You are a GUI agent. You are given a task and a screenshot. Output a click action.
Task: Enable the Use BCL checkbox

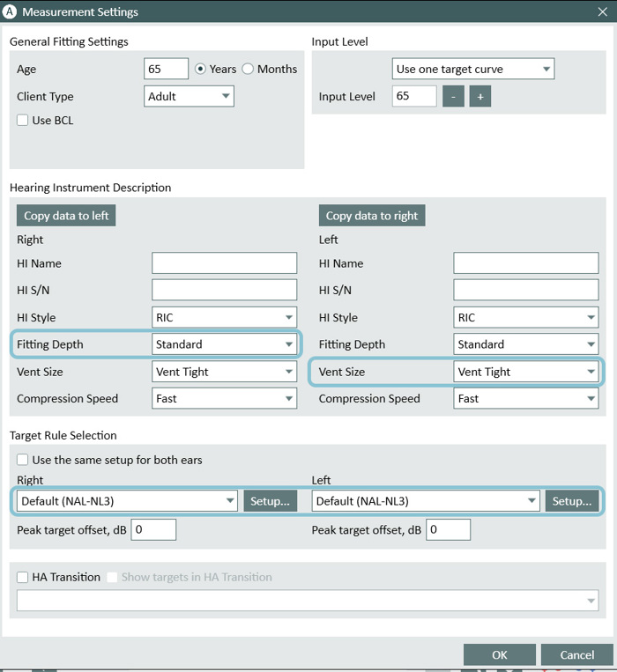tap(22, 120)
